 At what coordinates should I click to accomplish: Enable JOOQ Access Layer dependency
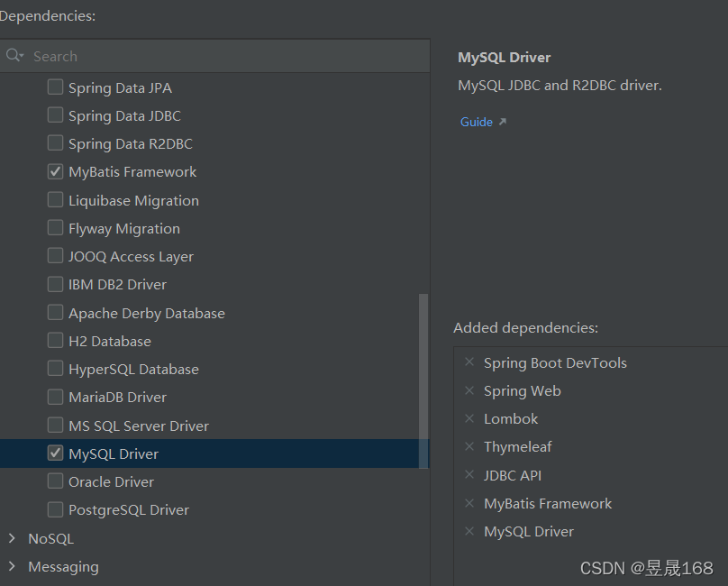pos(55,256)
